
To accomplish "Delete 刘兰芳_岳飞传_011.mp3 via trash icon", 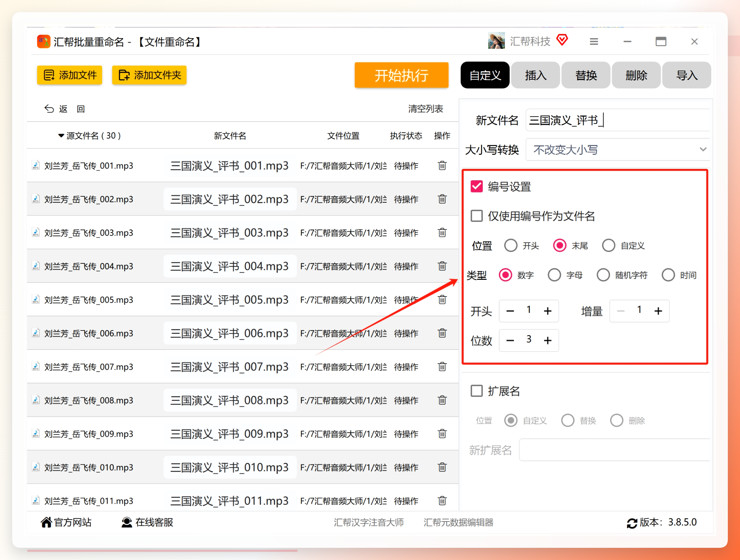I will click(442, 501).
